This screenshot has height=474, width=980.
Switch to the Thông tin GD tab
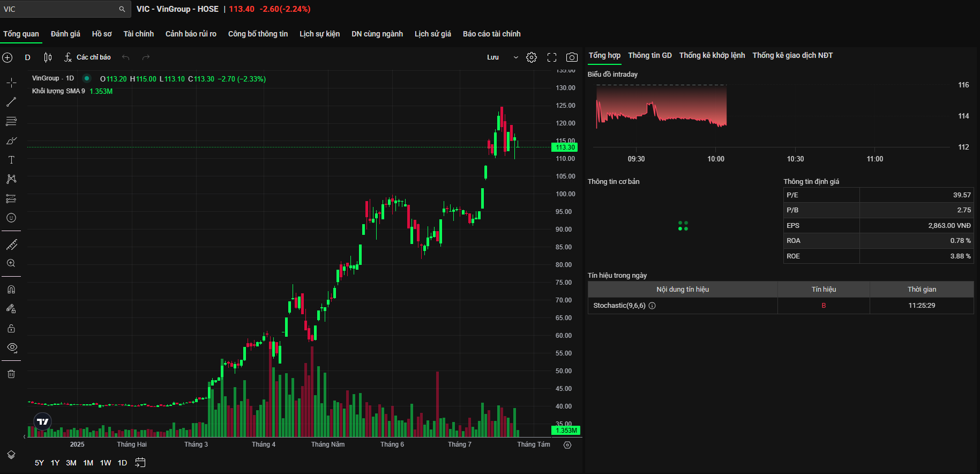(650, 55)
